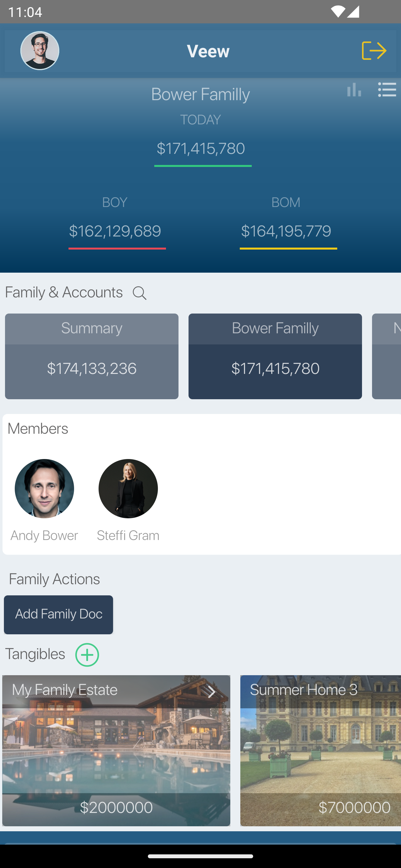The image size is (401, 868).
Task: Add a new tangible with plus icon
Action: [x=87, y=655]
